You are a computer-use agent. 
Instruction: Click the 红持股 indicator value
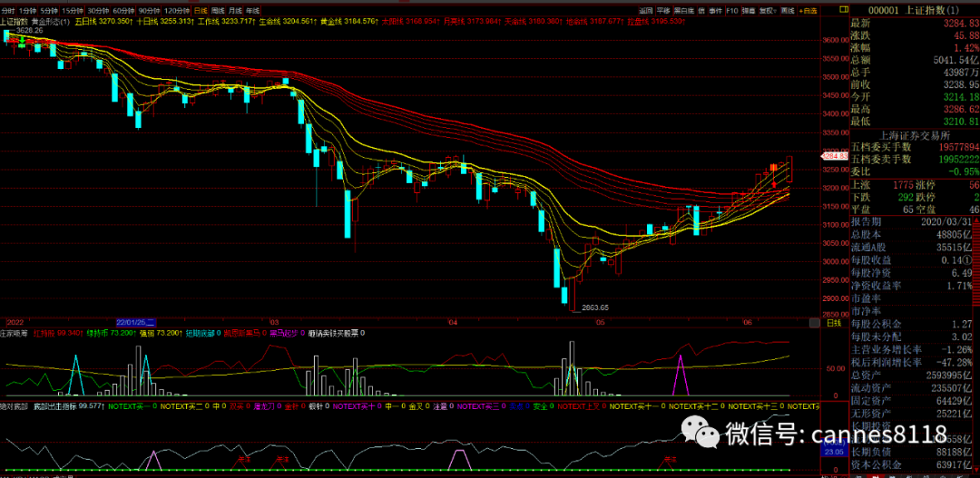[x=58, y=334]
